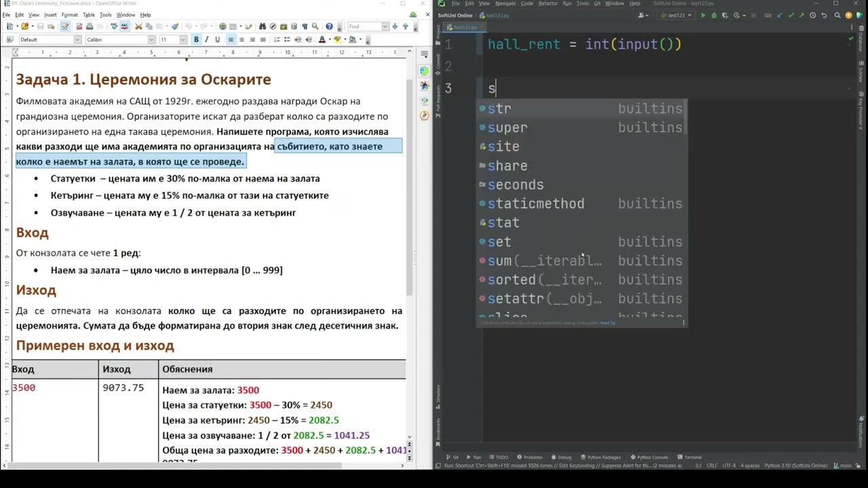Click Spelling and Grammar icon in Writer
Screen dimensions: 868x488
[x=114, y=26]
